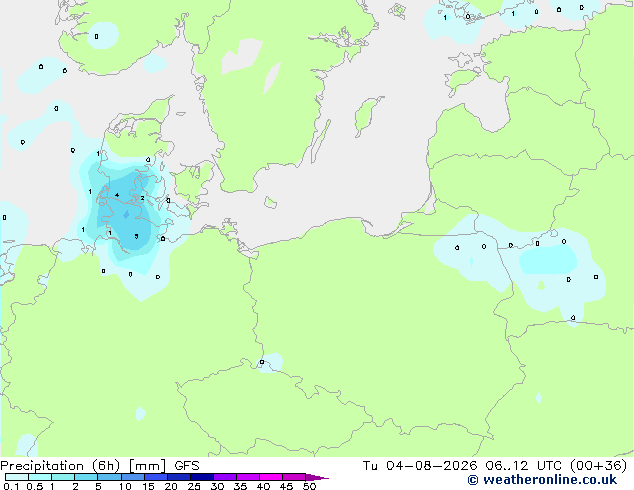The image size is (634, 490).
Task: Click legend label '50'
Action: coord(309,486)
